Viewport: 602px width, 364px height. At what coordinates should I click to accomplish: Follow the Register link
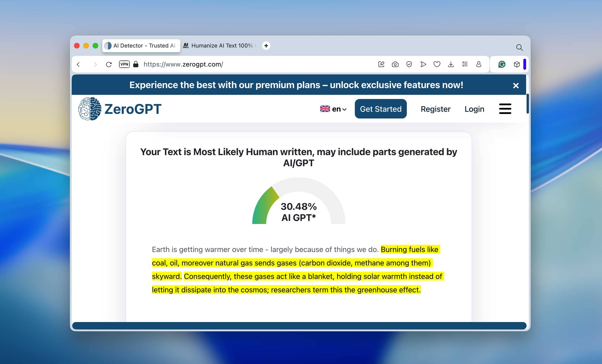(x=435, y=109)
